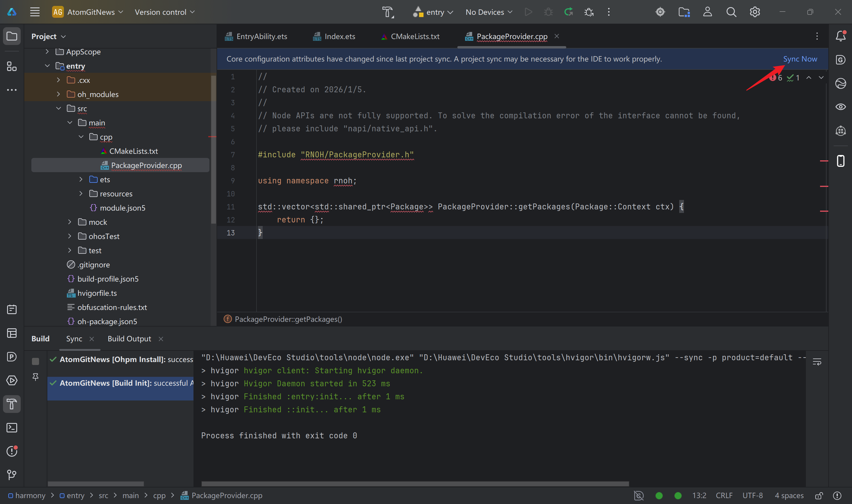The height and width of the screenshot is (504, 852).
Task: Switch to the Build Output tab
Action: (x=129, y=339)
